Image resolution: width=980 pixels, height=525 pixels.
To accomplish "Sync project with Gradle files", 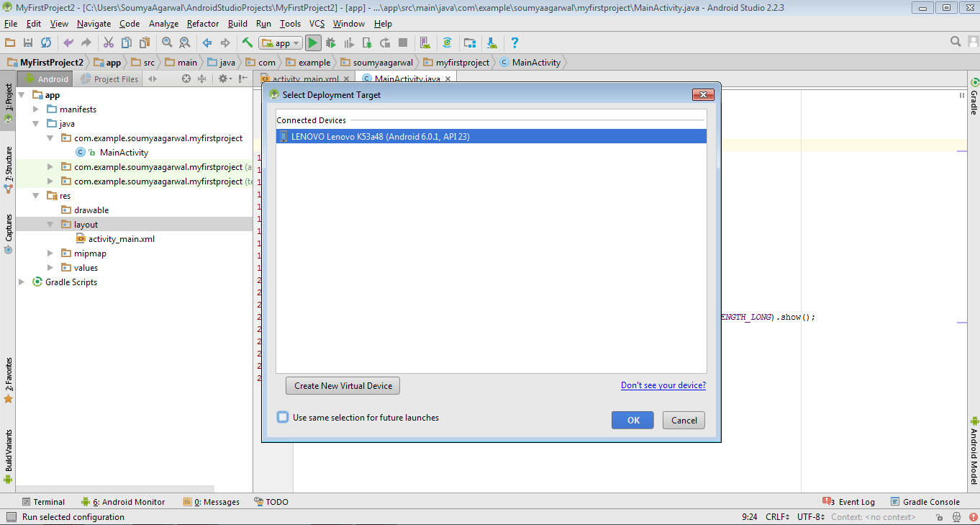I will point(448,42).
